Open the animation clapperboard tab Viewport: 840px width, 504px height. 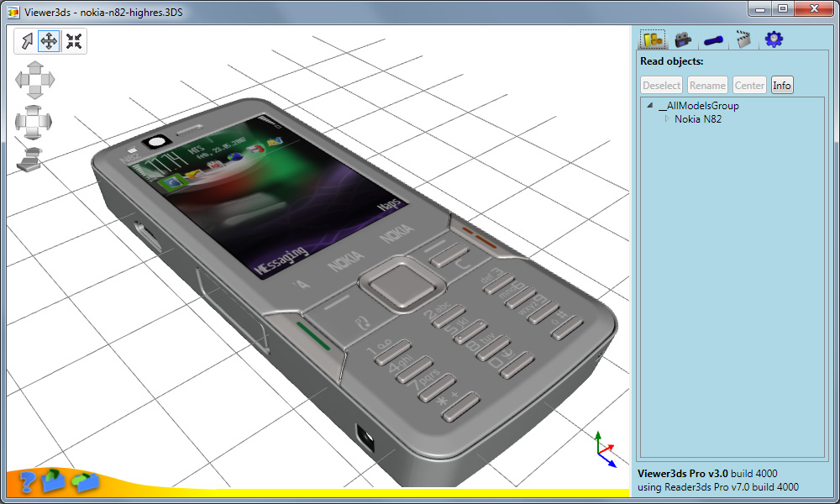(743, 39)
